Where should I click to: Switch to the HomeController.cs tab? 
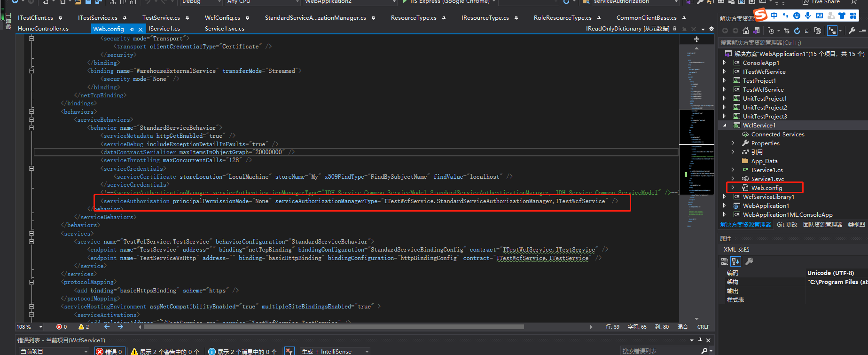pos(43,29)
